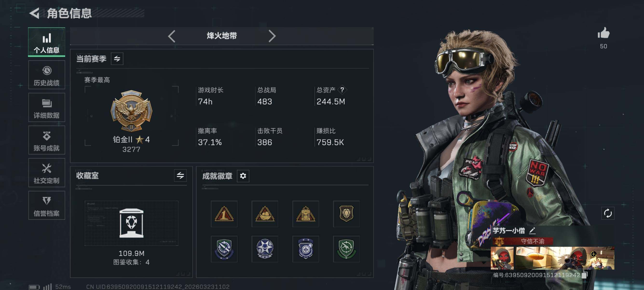Click the 总资产 question mark help icon
The height and width of the screenshot is (290, 644).
pos(342,90)
